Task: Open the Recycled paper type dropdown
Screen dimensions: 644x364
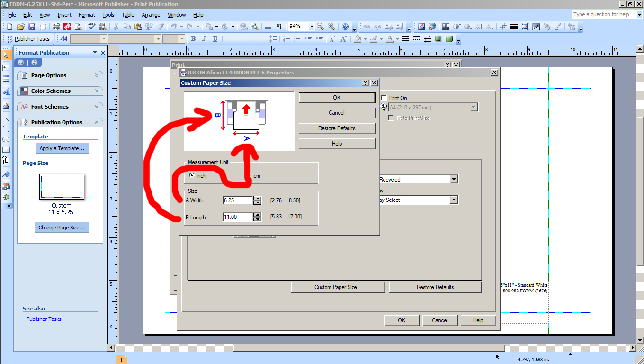Action: click(x=453, y=179)
